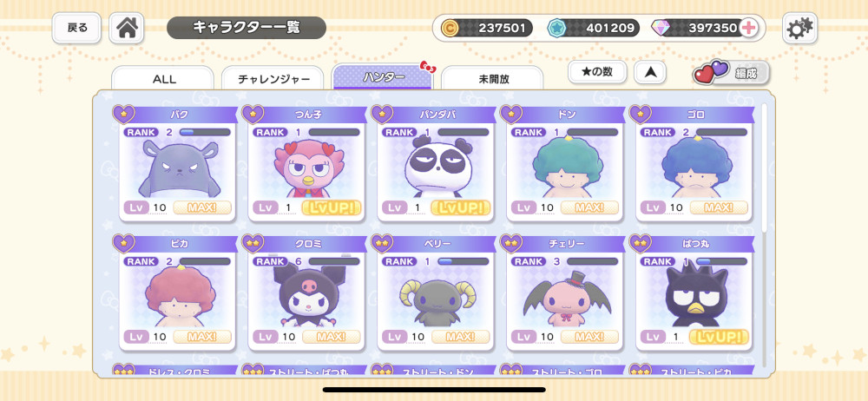This screenshot has height=401, width=868.
Task: Tap the pink plus to buy gems
Action: [x=748, y=28]
